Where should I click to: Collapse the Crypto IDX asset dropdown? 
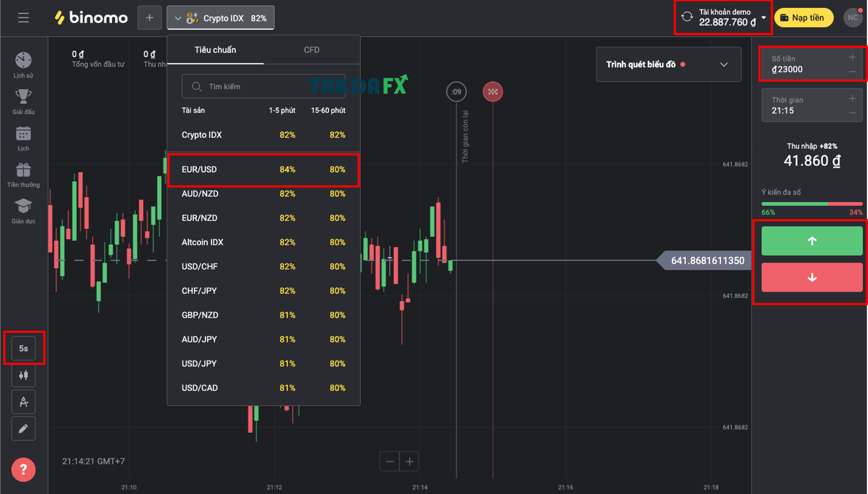(220, 18)
